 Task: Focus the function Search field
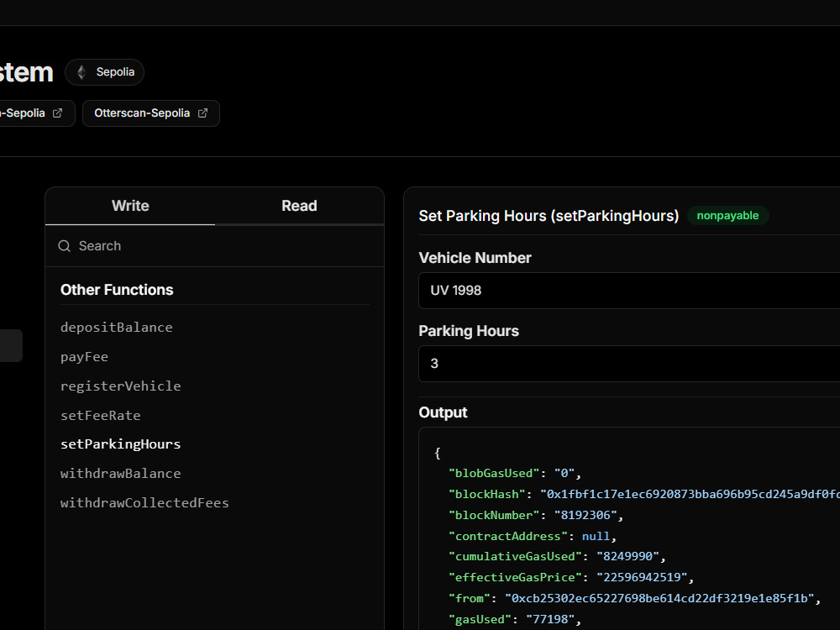tap(215, 246)
